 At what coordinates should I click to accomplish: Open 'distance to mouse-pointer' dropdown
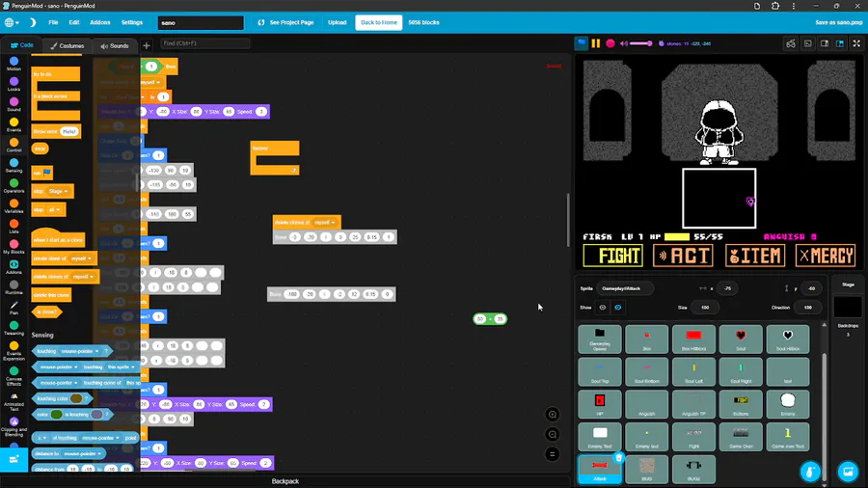click(x=83, y=453)
